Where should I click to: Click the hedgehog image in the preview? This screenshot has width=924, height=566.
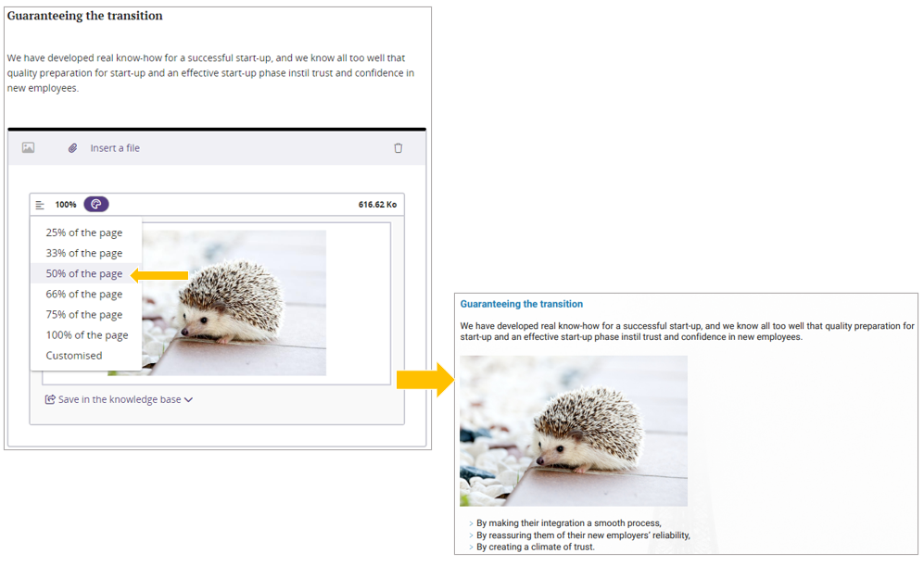[x=574, y=431]
